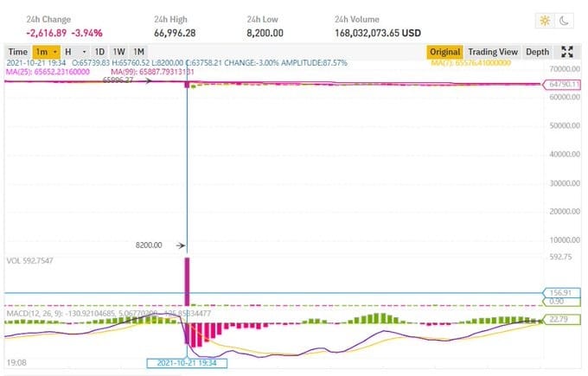Open the H hourly interval dropdown

coord(76,52)
